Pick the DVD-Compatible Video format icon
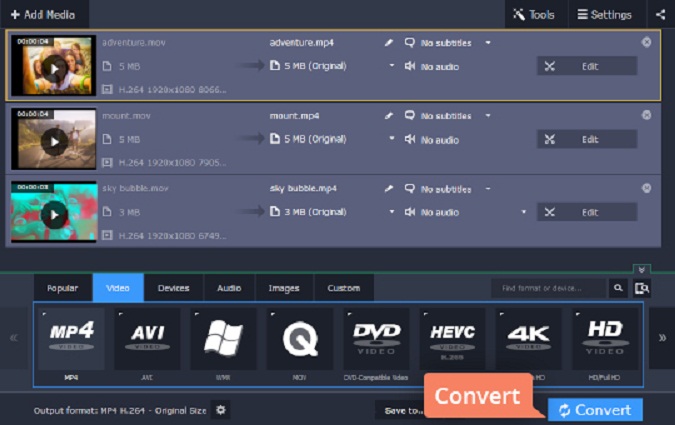Screen dimensions: 675x425 pos(376,339)
